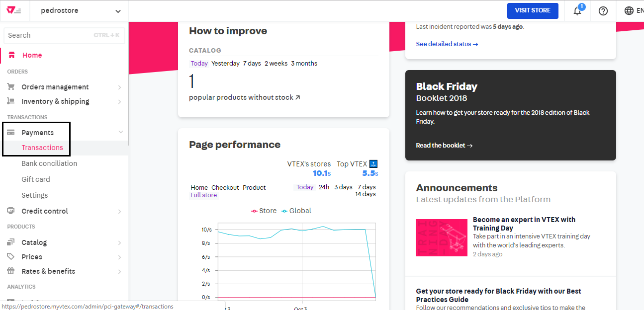Open popular products without stock link
This screenshot has width=644, height=310.
245,97
